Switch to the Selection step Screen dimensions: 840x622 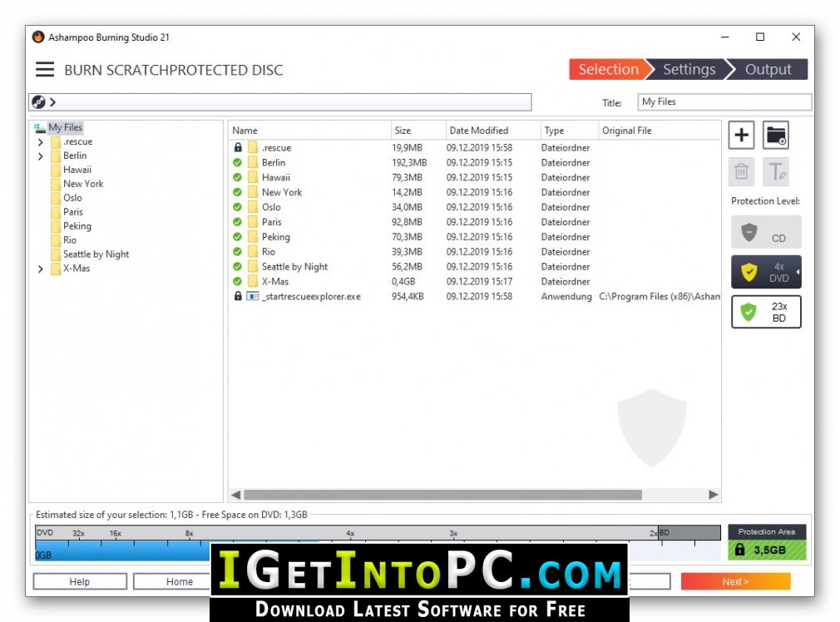[608, 69]
